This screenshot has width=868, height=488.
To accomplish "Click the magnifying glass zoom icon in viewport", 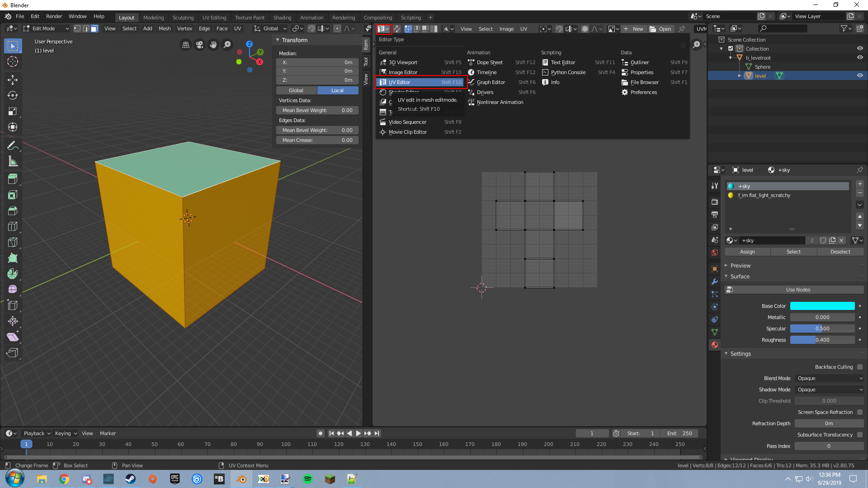I will click(x=227, y=45).
